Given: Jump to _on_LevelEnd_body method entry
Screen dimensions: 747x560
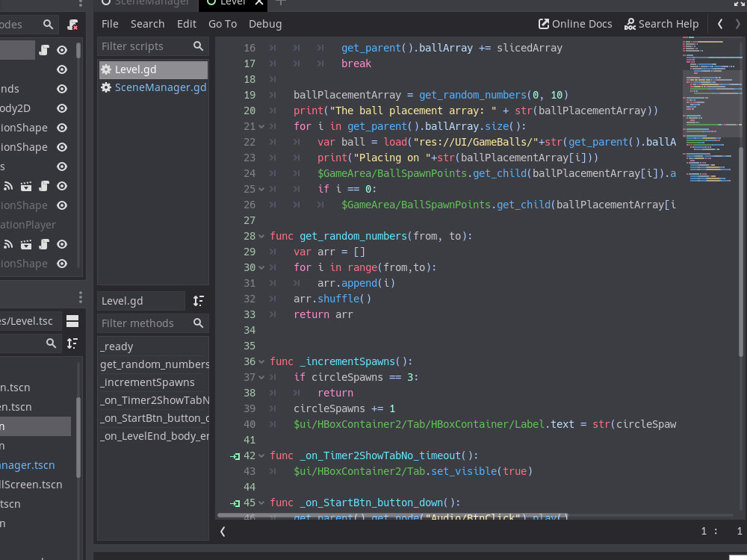Looking at the screenshot, I should pyautogui.click(x=153, y=436).
